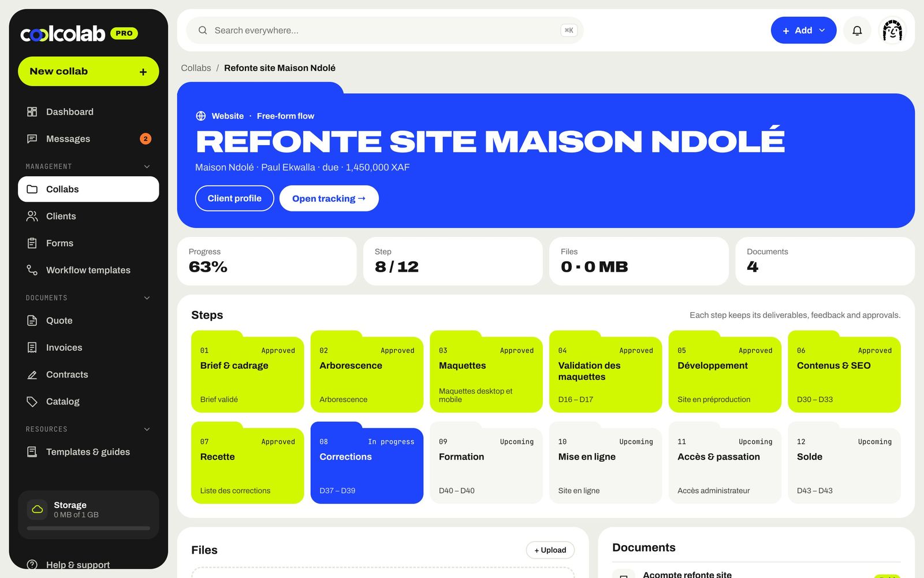
Task: Click the Messages chat icon
Action: 32,139
